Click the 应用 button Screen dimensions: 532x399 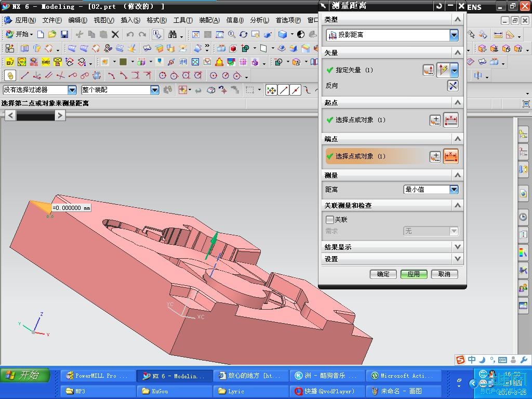(414, 274)
